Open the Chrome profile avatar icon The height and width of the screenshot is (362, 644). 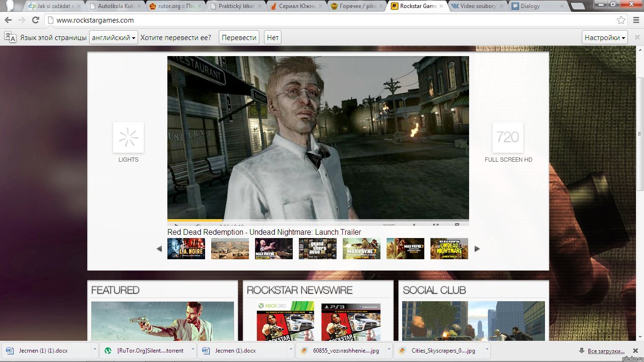[x=9, y=6]
